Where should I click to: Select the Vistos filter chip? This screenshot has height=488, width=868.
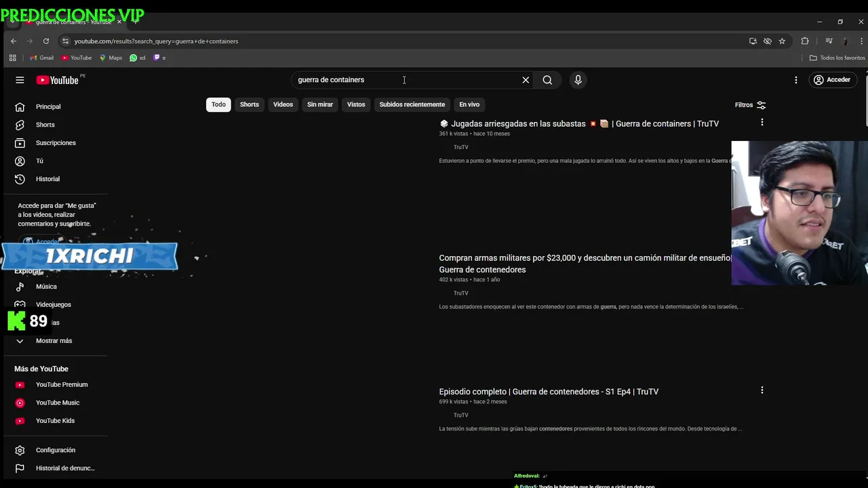(356, 104)
